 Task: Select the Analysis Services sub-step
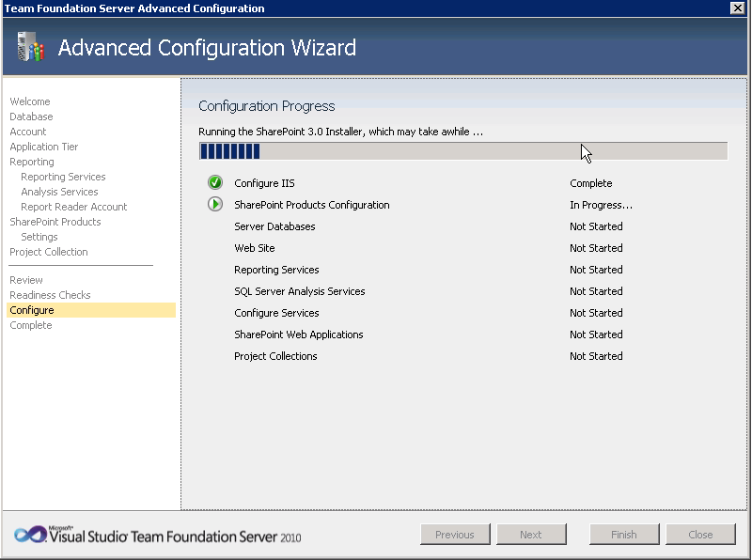[59, 192]
